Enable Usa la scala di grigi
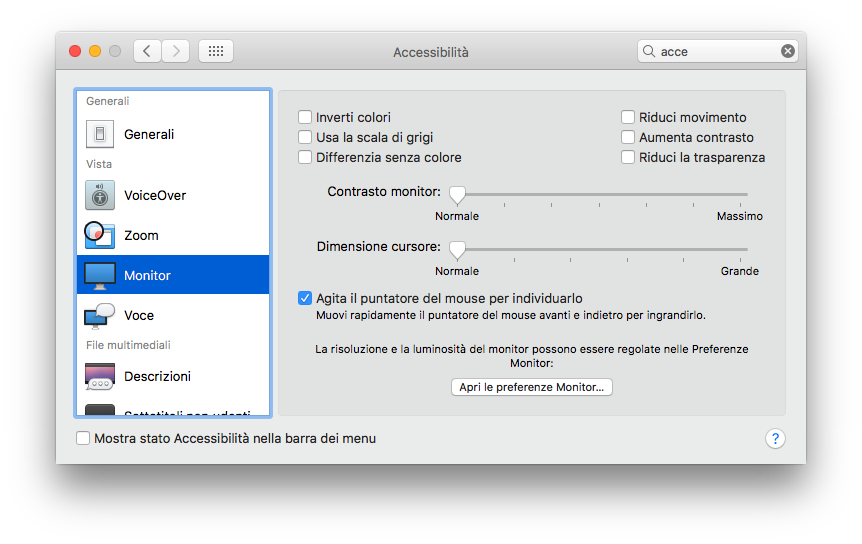The width and height of the screenshot is (862, 544). (x=306, y=137)
